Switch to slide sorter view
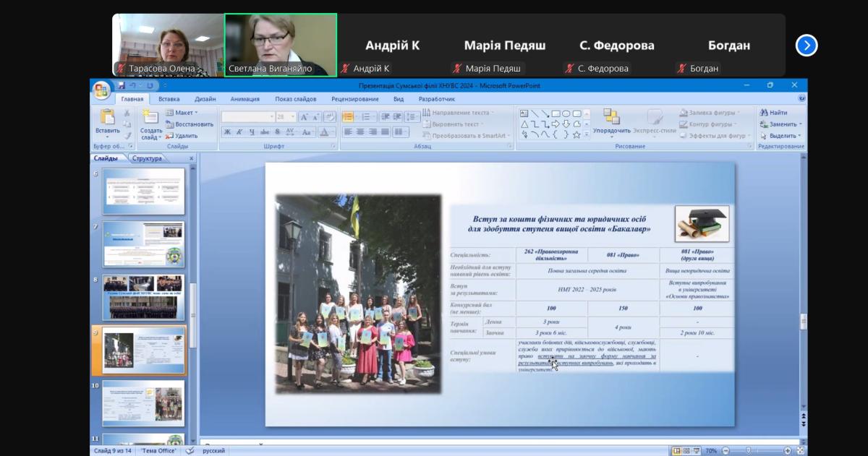The width and height of the screenshot is (868, 456). pyautogui.click(x=686, y=451)
